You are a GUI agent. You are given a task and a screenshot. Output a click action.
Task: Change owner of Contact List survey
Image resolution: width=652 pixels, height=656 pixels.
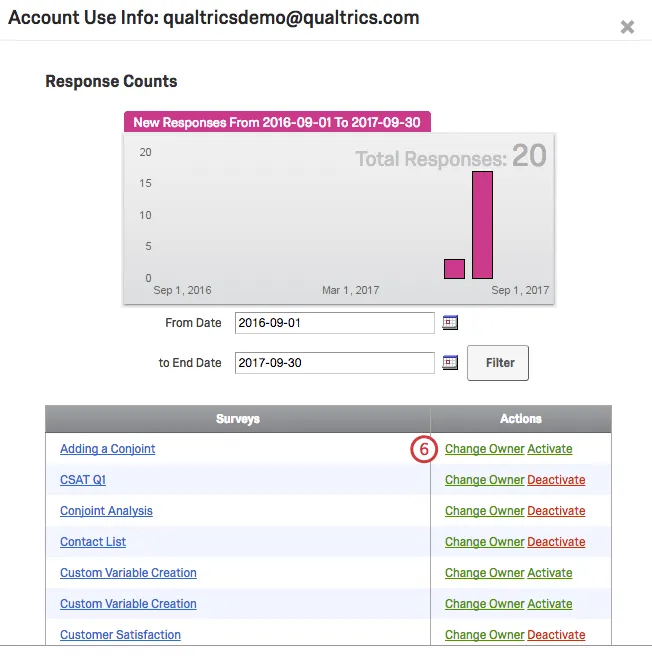[x=484, y=542]
